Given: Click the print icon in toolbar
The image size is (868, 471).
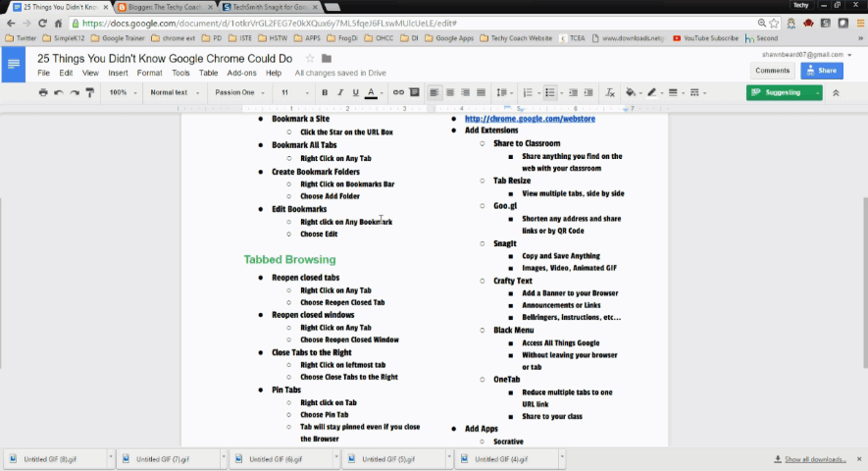Looking at the screenshot, I should coord(43,92).
